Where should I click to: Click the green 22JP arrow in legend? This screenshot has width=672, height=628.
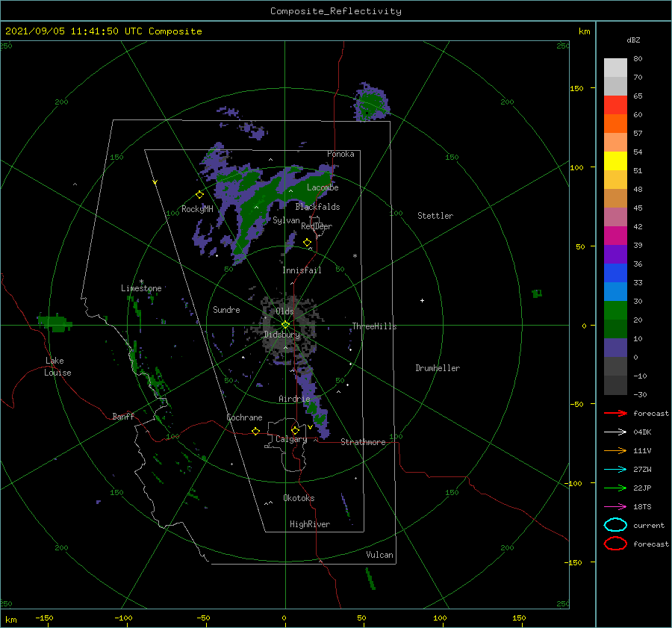pos(615,488)
